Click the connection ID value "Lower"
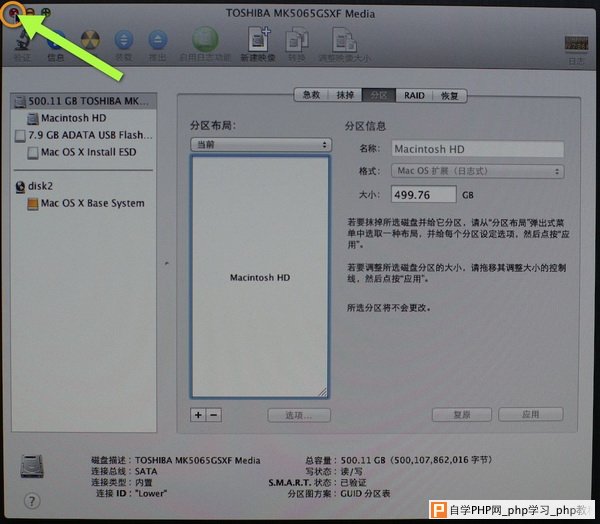Viewport: 600px width, 524px height. click(x=151, y=494)
